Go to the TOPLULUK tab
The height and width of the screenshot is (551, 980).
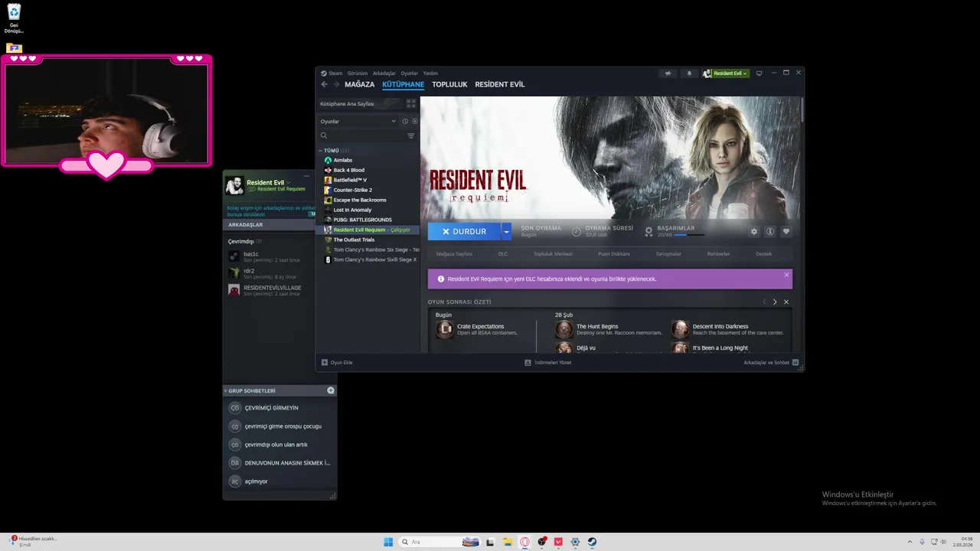pos(449,84)
